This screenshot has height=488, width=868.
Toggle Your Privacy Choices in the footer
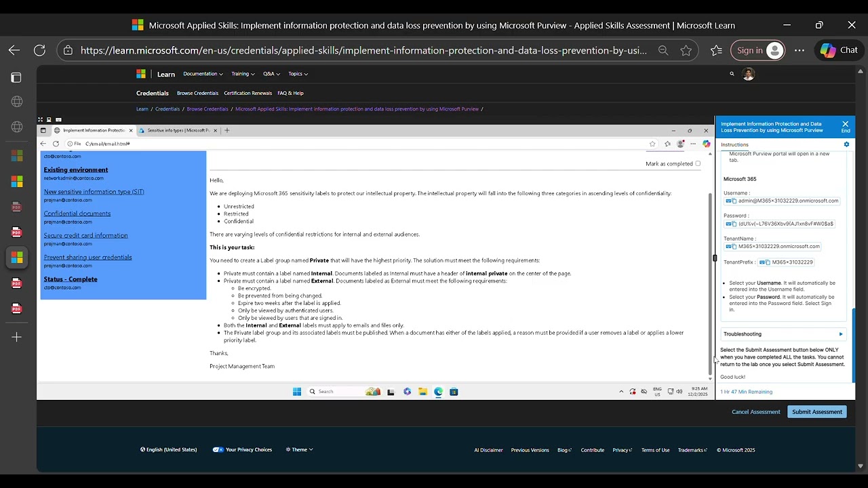click(242, 449)
